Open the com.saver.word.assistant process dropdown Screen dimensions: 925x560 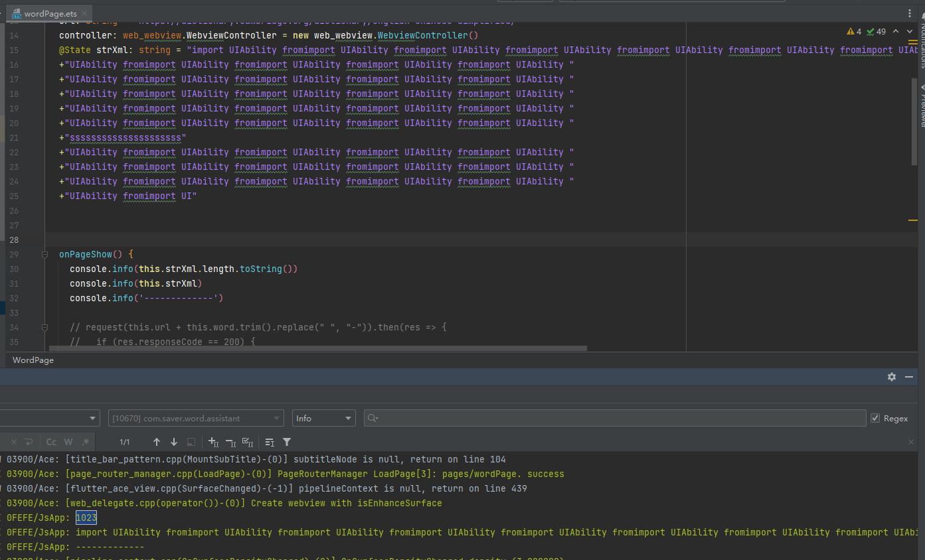click(196, 418)
